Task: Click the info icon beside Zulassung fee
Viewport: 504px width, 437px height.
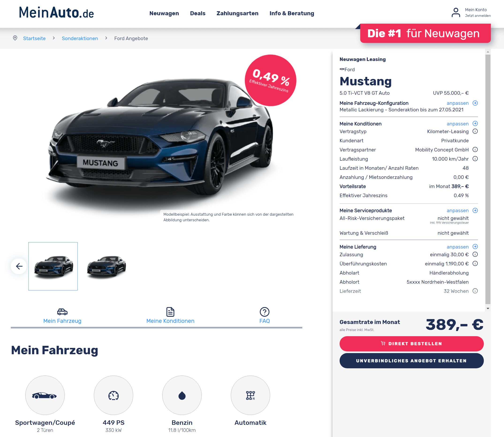Action: click(x=475, y=254)
